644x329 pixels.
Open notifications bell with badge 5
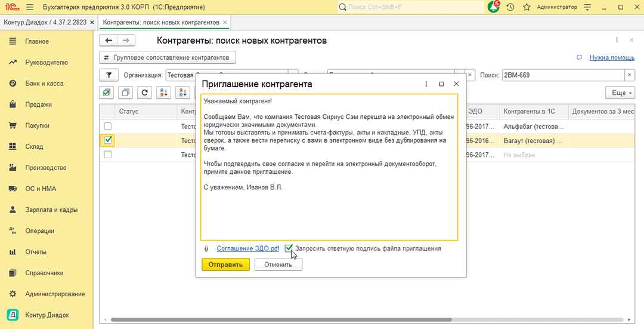[x=494, y=7]
